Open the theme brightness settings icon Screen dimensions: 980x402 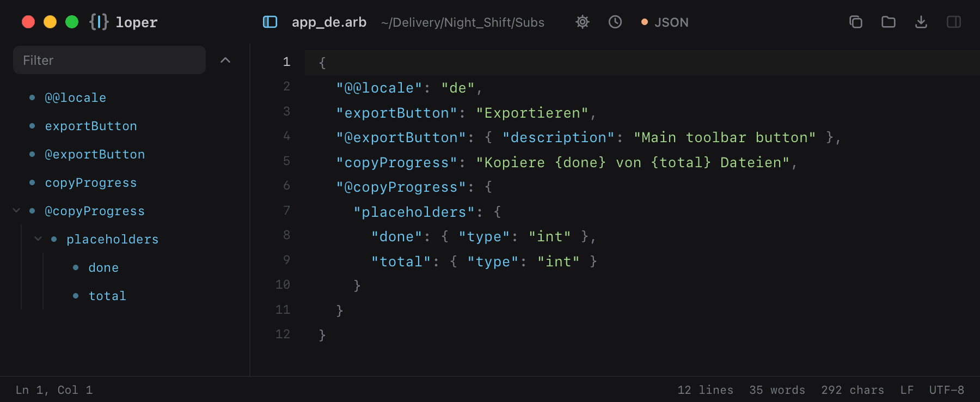pos(583,22)
